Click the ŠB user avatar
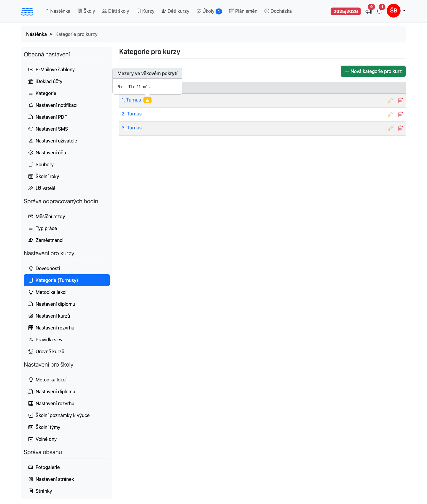This screenshot has height=504, width=427. coord(394,11)
